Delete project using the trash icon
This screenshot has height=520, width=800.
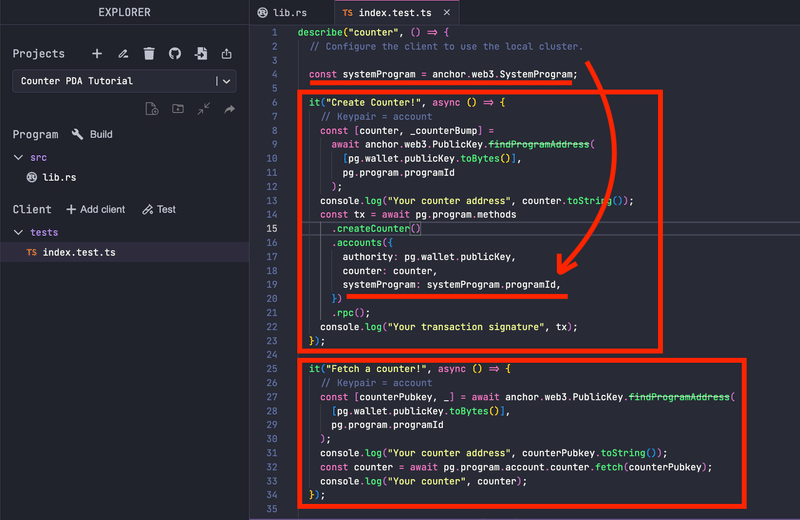click(149, 54)
